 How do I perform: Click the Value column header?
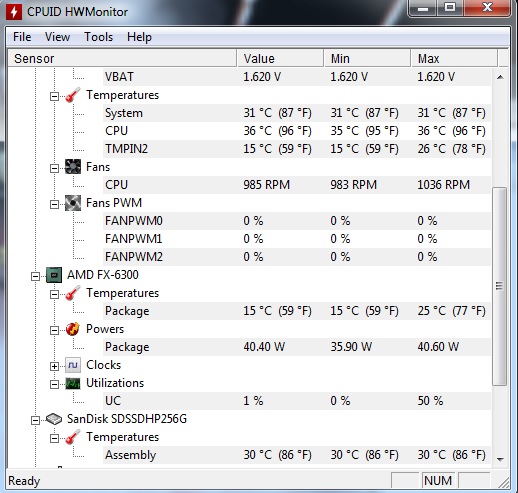[x=280, y=59]
